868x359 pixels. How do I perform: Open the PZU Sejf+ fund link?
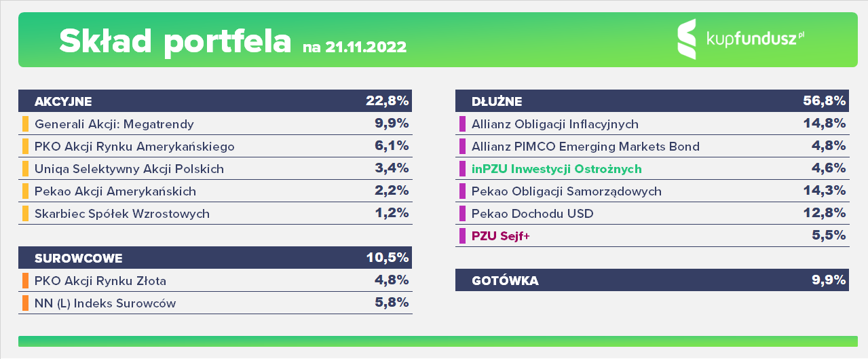coord(501,236)
